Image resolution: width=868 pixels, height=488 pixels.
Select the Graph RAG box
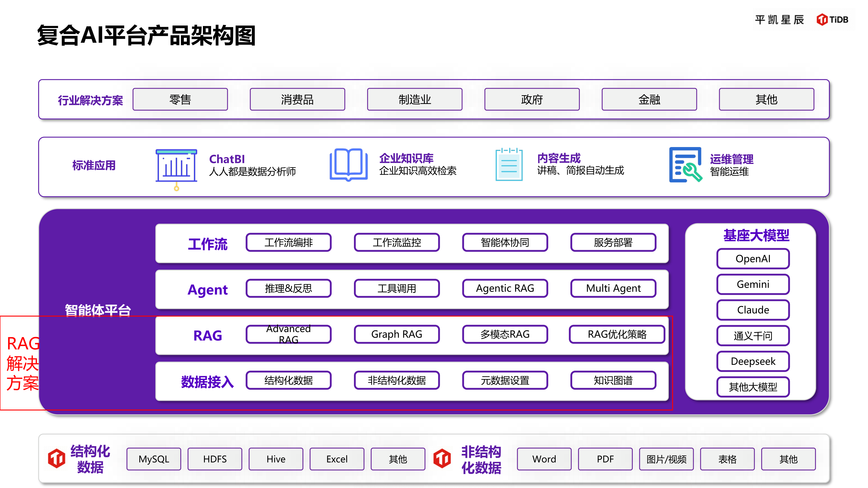(x=397, y=334)
